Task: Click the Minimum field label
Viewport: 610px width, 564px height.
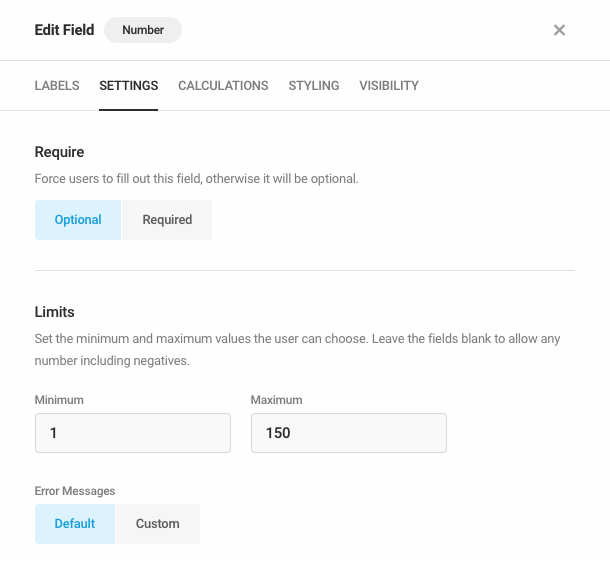Action: pos(59,400)
